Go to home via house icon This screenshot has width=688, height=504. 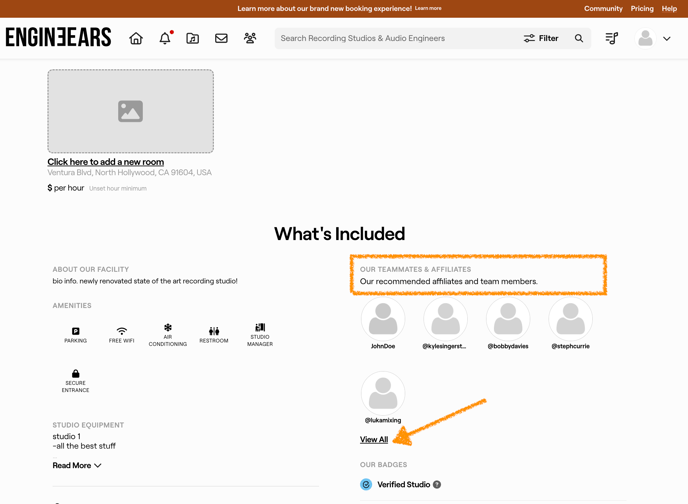coord(136,39)
